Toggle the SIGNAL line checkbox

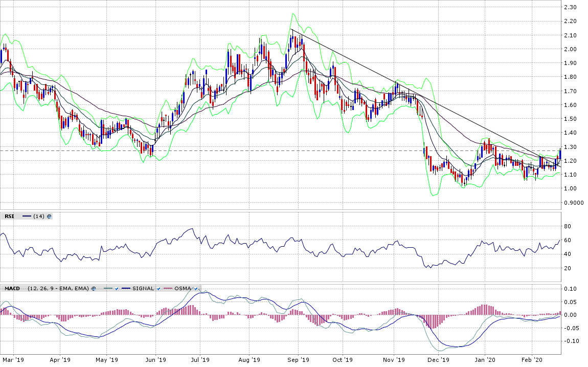pyautogui.click(x=159, y=289)
